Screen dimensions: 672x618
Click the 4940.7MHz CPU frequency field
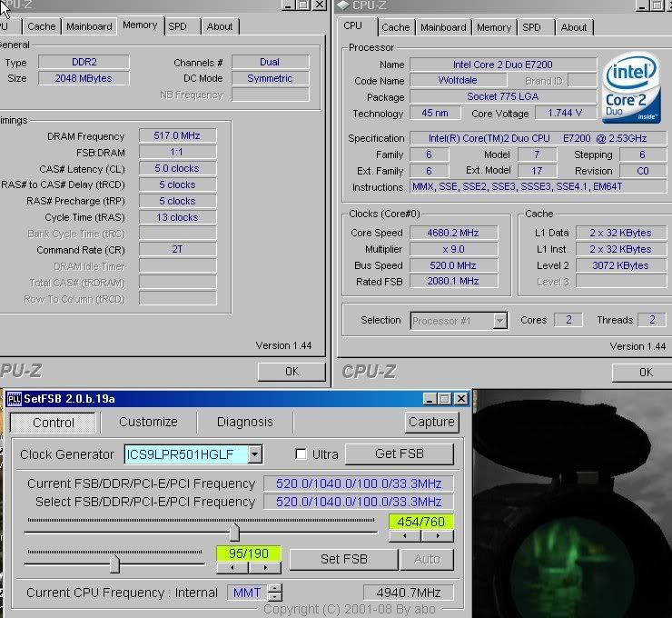408,593
